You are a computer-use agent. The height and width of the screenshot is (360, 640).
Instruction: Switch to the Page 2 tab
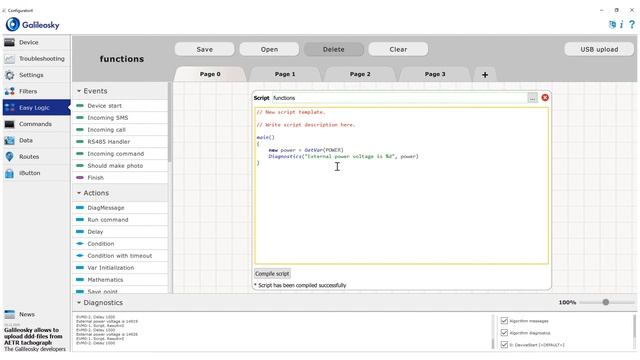[360, 74]
